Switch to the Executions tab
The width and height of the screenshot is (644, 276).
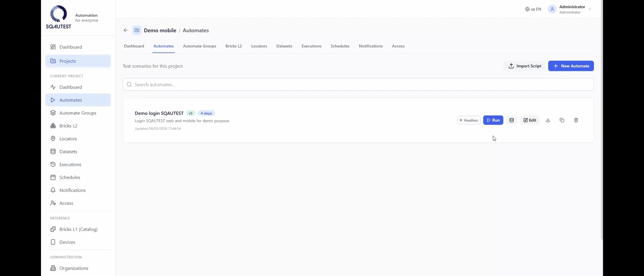311,46
